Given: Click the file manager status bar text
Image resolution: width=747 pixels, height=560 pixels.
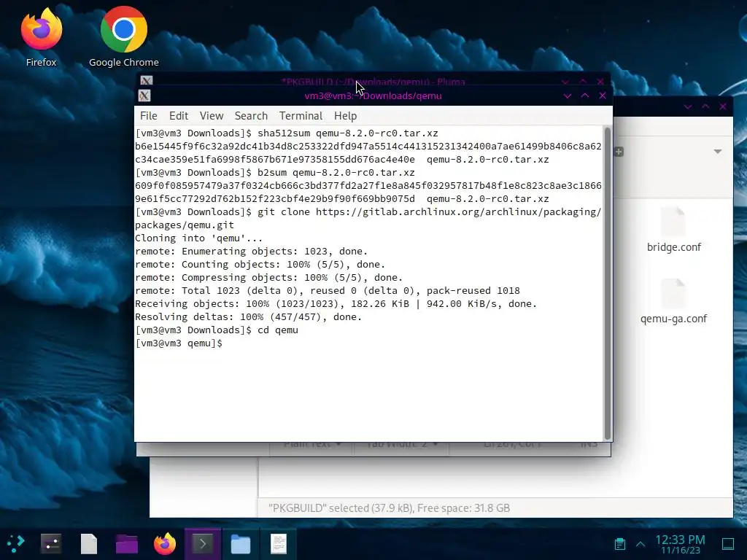Looking at the screenshot, I should pyautogui.click(x=390, y=508).
